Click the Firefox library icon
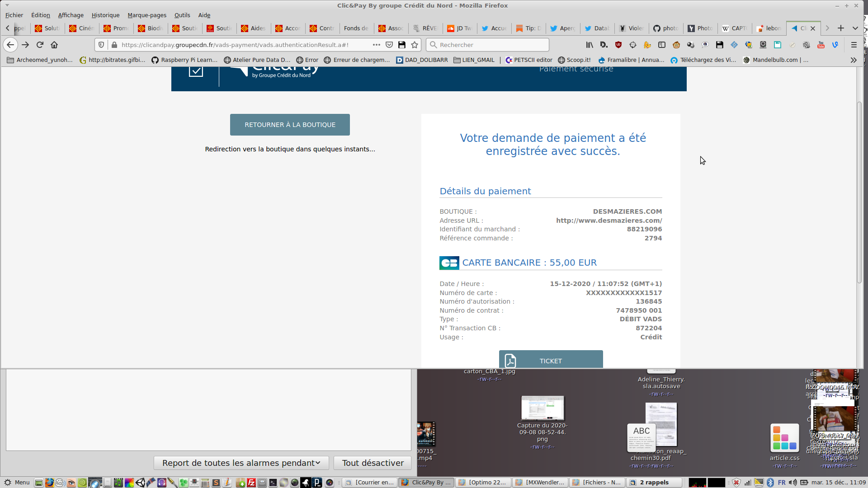Viewport: 868px width, 488px height. point(590,45)
